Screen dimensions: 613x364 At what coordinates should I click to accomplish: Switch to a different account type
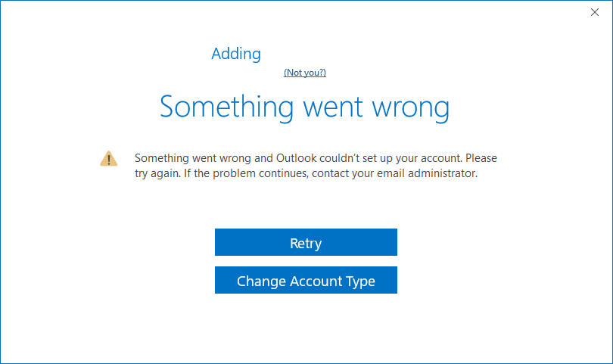point(306,280)
